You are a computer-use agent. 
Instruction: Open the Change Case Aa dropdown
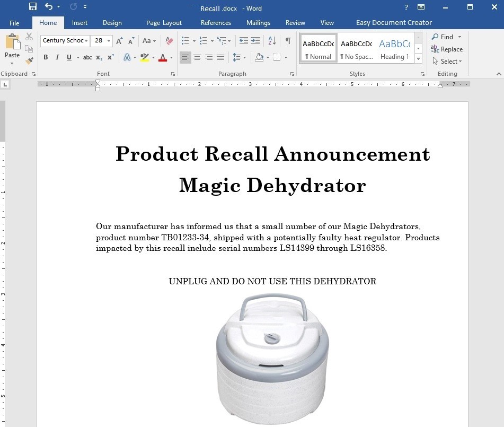(149, 40)
